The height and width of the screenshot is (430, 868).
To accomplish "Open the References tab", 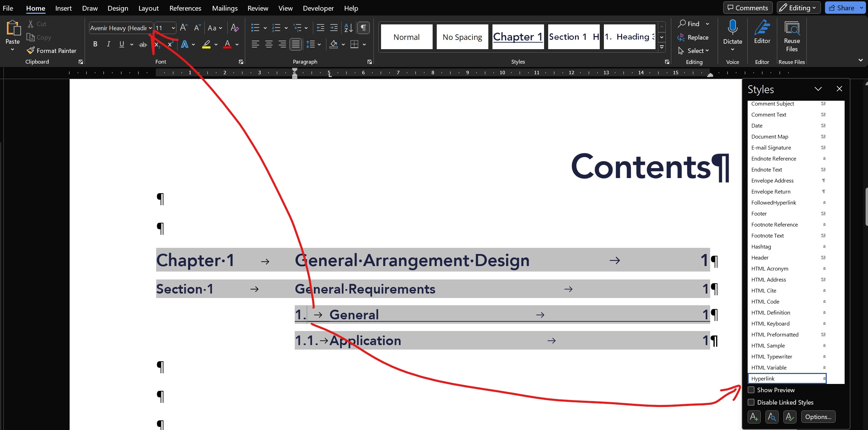I will pos(185,8).
